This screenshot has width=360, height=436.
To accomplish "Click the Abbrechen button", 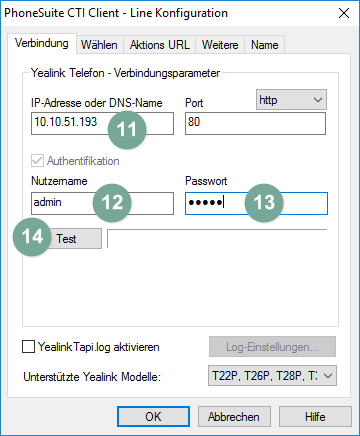I will coord(234,417).
